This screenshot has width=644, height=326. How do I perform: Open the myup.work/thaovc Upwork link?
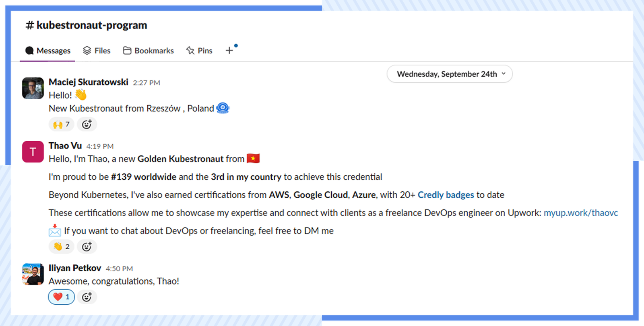tap(580, 213)
